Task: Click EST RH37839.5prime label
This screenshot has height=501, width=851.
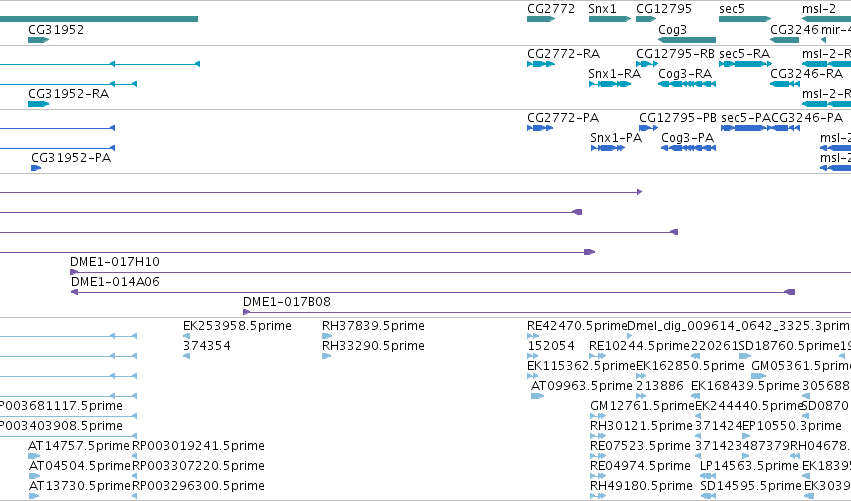Action: click(x=373, y=326)
